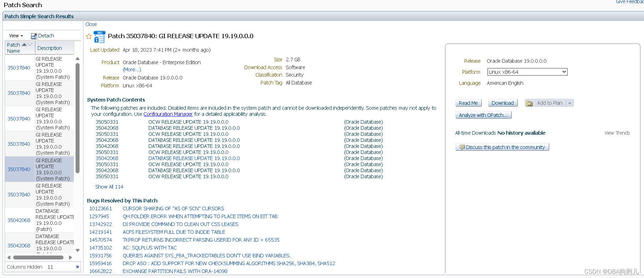Click the REC recommended patch icon
The image size is (644, 278).
[x=99, y=37]
